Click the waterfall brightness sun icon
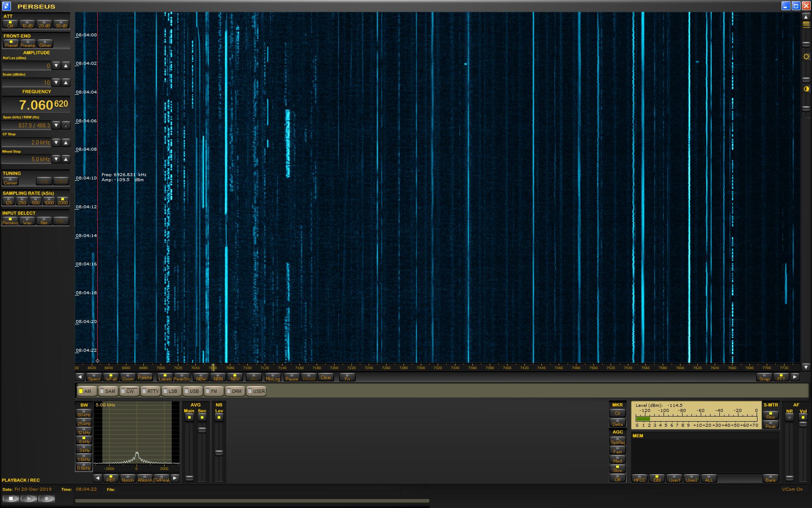 point(806,57)
